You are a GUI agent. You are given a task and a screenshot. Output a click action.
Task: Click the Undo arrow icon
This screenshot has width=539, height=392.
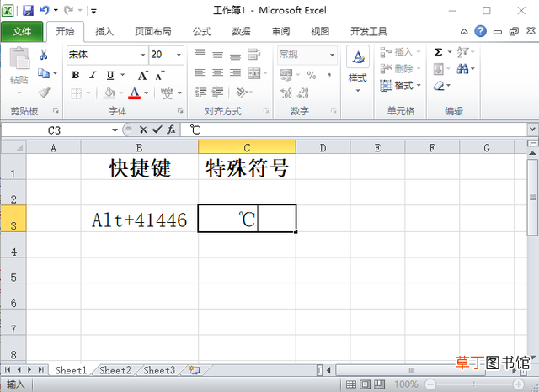tap(45, 10)
